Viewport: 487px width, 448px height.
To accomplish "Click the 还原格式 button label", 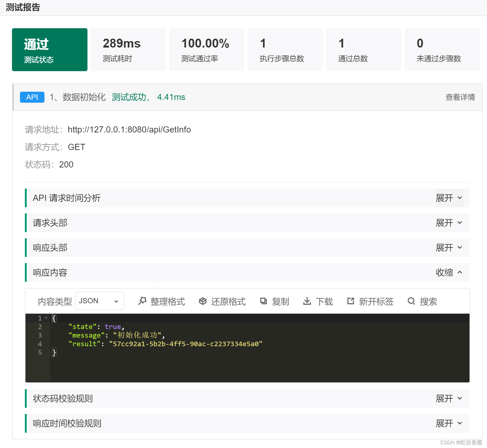I will 228,301.
